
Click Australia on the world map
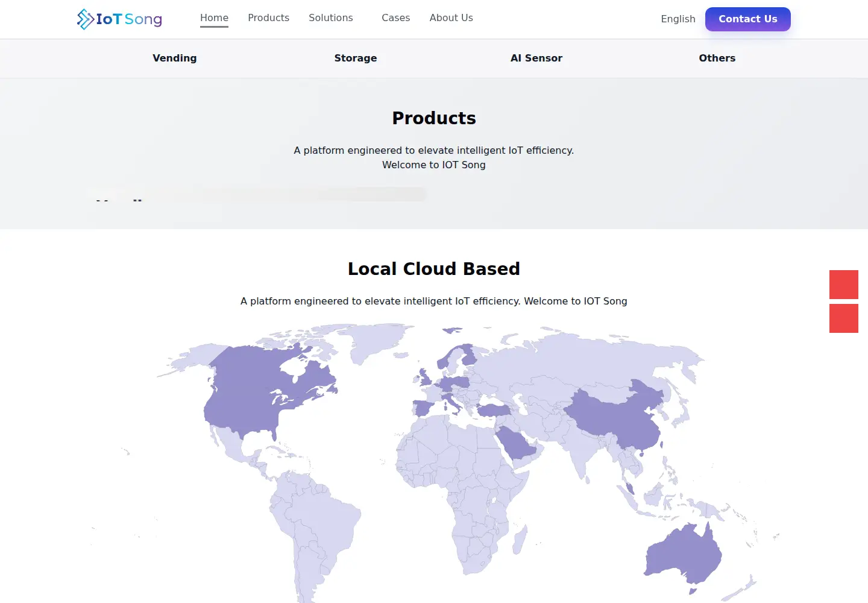(x=683, y=555)
